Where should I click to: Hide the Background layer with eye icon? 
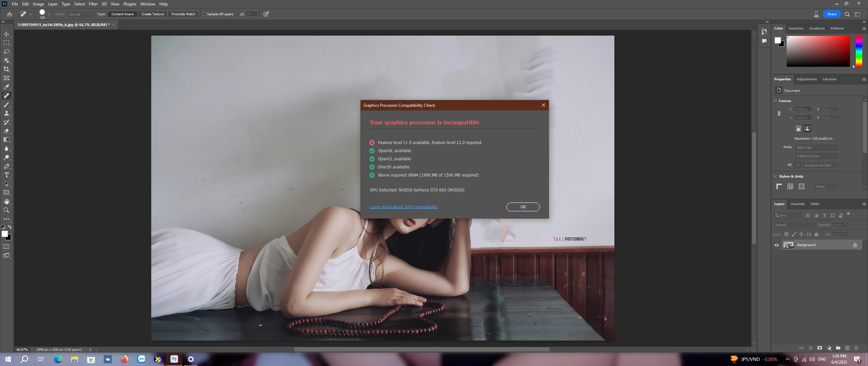coord(776,245)
